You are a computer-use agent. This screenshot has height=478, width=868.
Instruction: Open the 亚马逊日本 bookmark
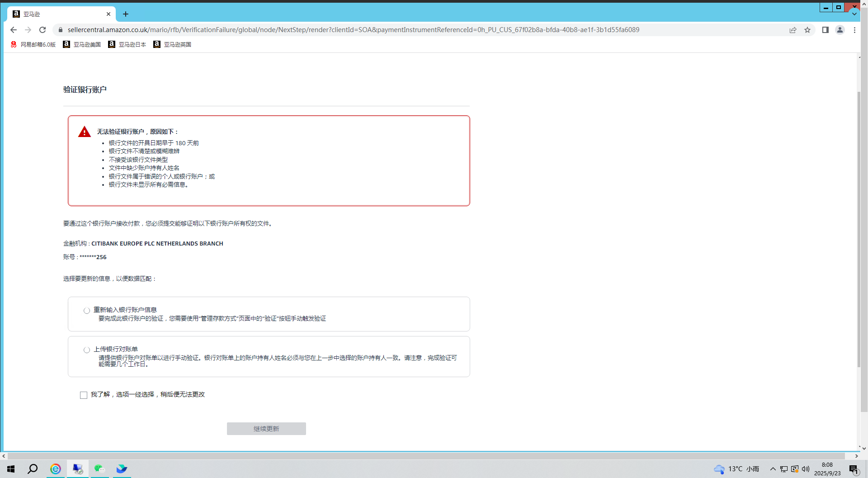coord(127,44)
